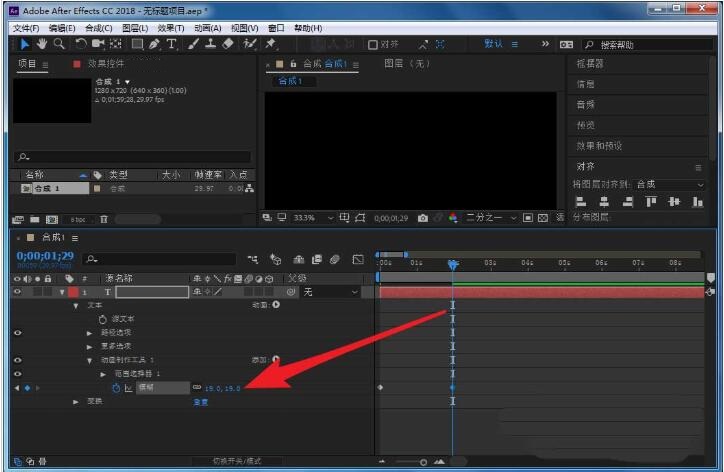Collapse layer 1 disclosure triangle
This screenshot has height=472, width=724.
point(62,292)
